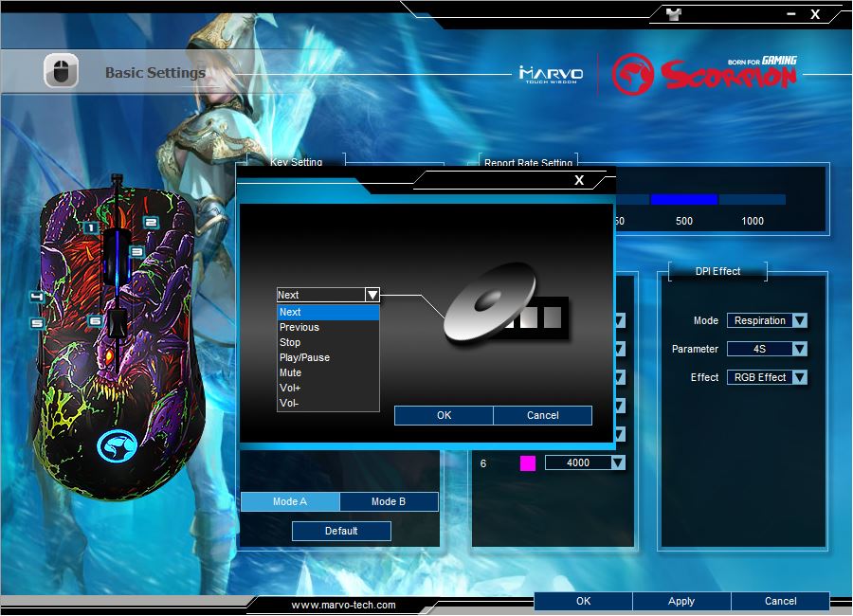This screenshot has height=616, width=853.
Task: Click the shirt skin icon in title bar
Action: (x=675, y=13)
